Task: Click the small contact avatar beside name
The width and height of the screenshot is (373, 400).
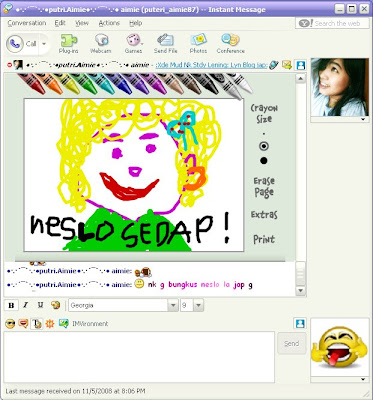Action: pos(18,65)
